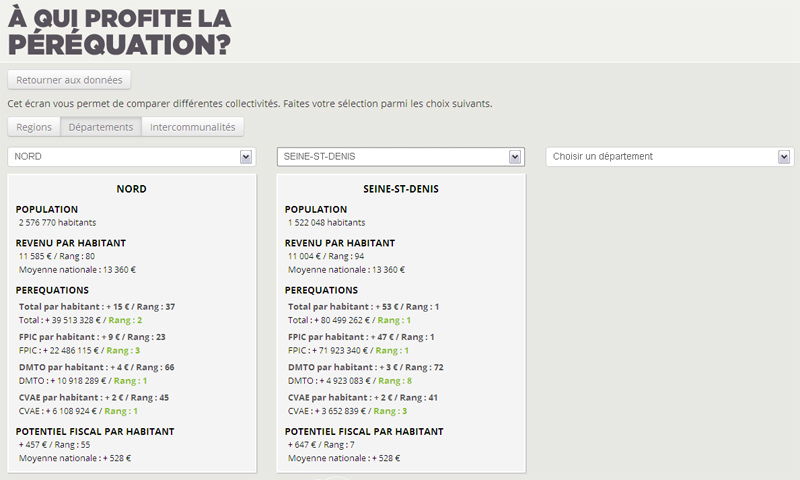Select the 2 576 770 habitants population figure
800x480 pixels.
coord(57,222)
